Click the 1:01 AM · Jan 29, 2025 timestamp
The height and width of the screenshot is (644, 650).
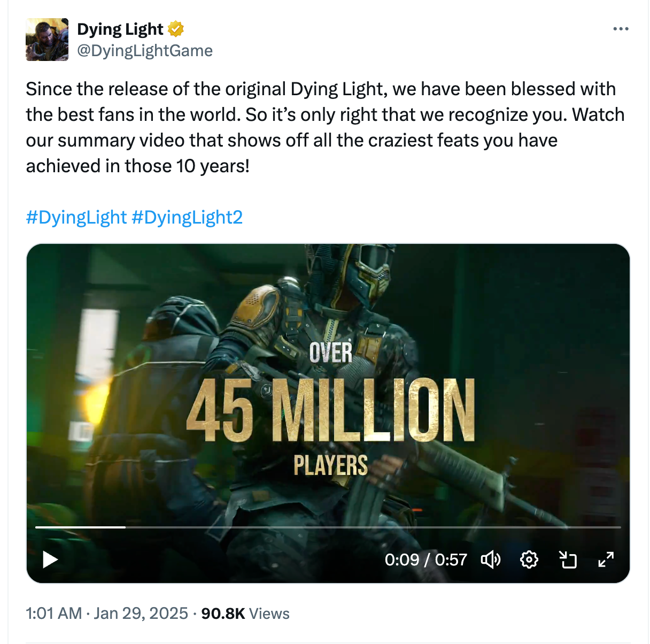coord(107,613)
